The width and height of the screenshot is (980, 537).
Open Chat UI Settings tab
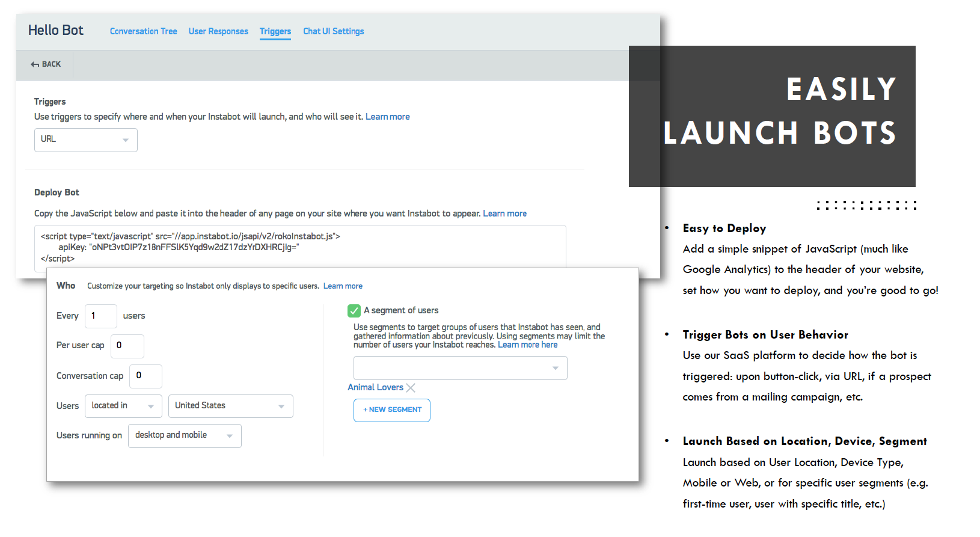334,31
